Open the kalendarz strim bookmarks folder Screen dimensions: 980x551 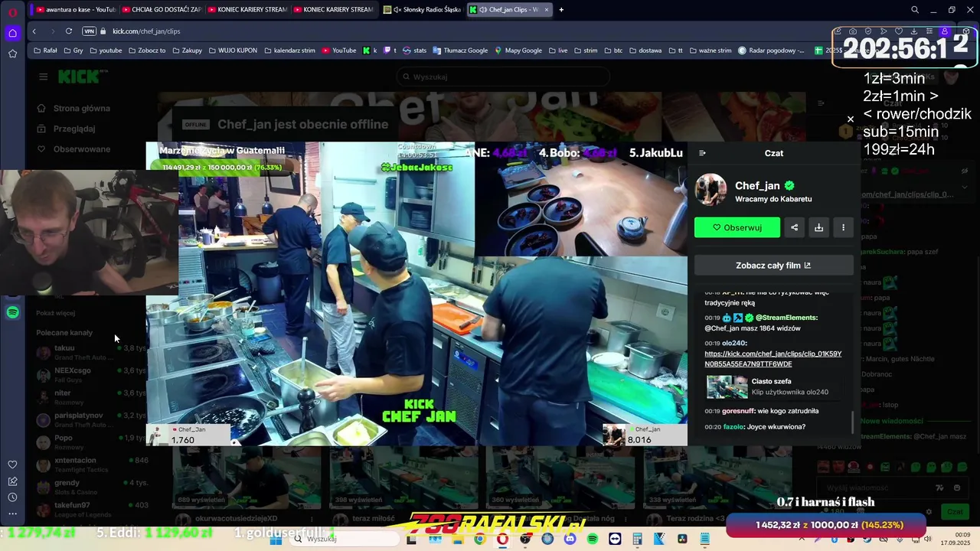290,51
